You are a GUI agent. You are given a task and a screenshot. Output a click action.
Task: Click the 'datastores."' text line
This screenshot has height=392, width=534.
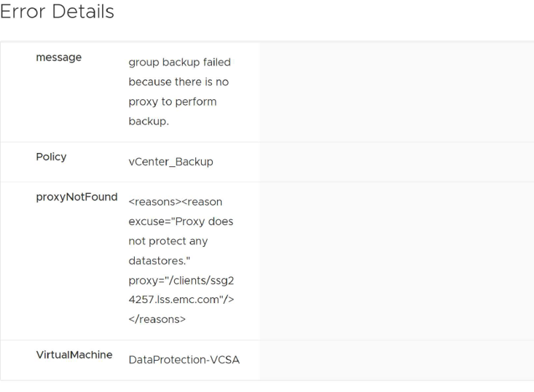(159, 261)
